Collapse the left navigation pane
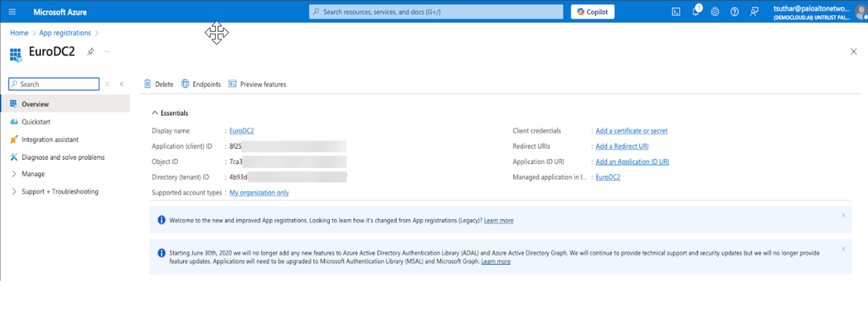Image resolution: width=868 pixels, height=315 pixels. click(122, 84)
